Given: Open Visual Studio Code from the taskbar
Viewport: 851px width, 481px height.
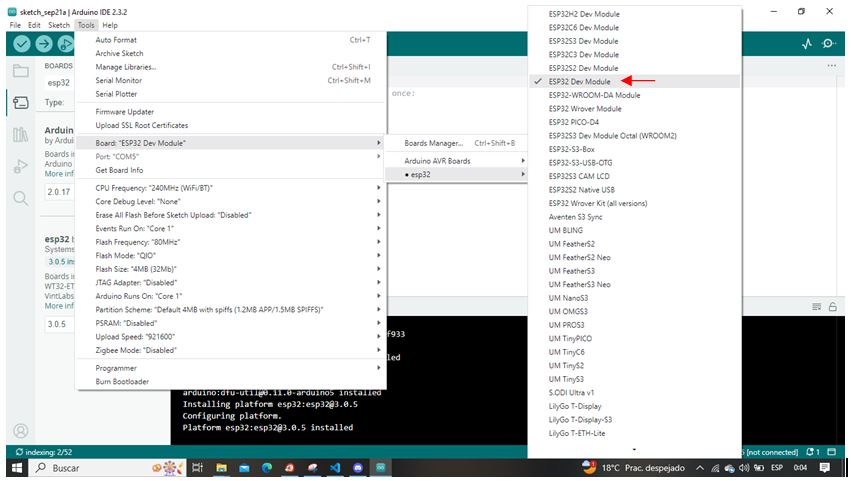Looking at the screenshot, I should [335, 467].
